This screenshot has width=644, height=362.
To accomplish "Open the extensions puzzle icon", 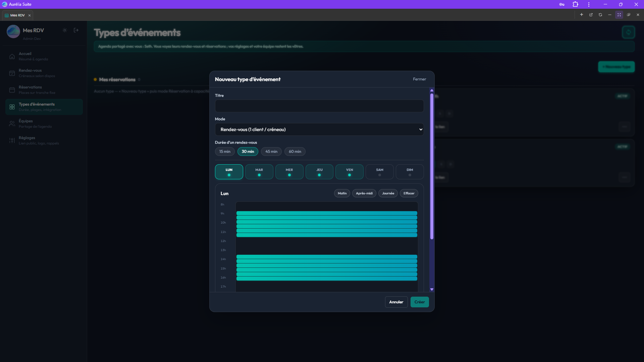I will point(575,4).
